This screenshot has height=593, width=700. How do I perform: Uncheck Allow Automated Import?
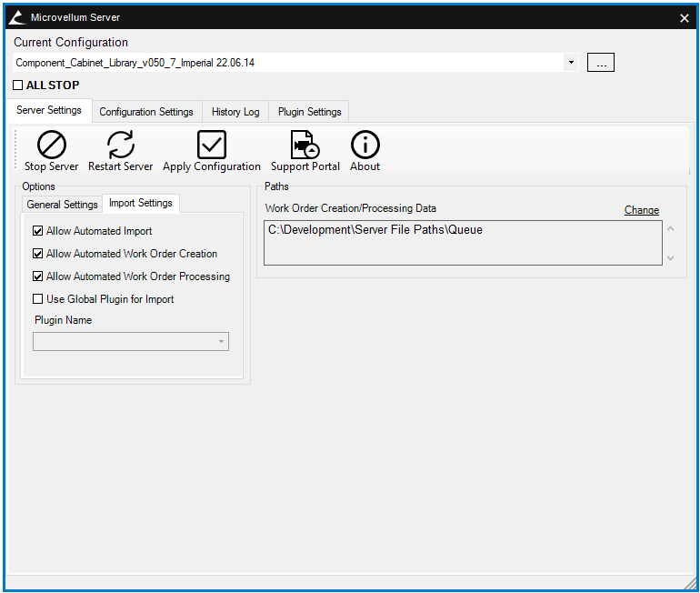[x=38, y=231]
